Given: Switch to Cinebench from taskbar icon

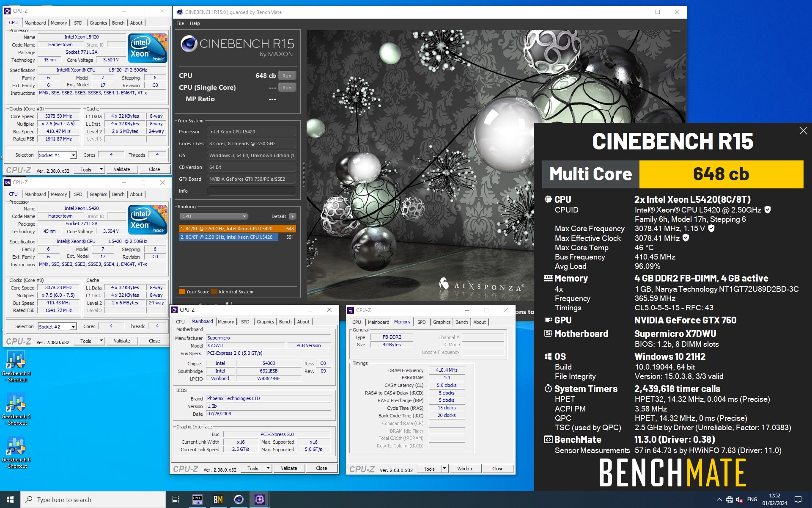Looking at the screenshot, I should point(239,500).
